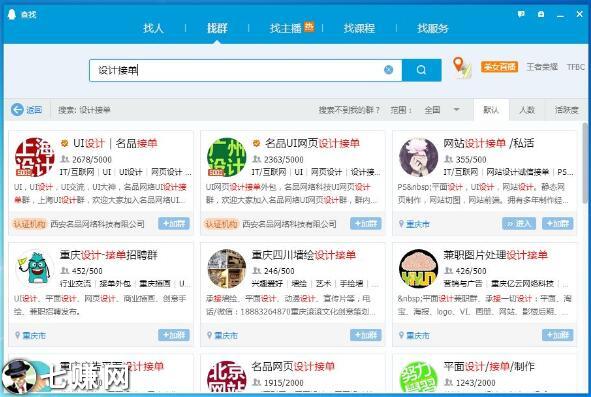Image resolution: width=591 pixels, height=397 pixels.
Task: Open the feedback chat icon in title bar
Action: 521,14
